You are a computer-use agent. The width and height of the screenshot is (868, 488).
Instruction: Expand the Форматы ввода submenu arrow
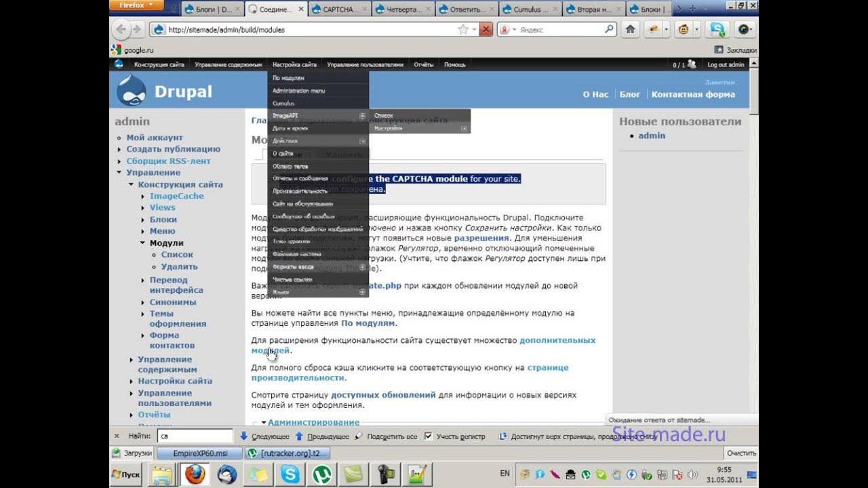[x=362, y=267]
